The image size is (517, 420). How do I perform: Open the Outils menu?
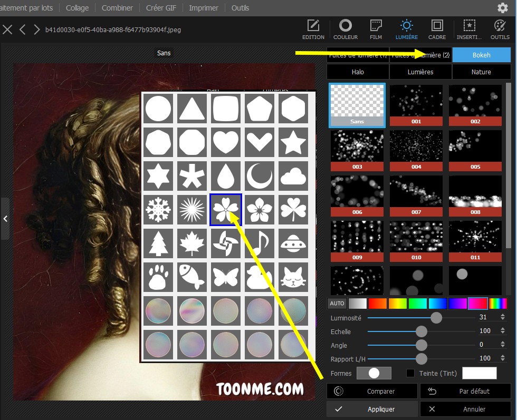click(240, 8)
